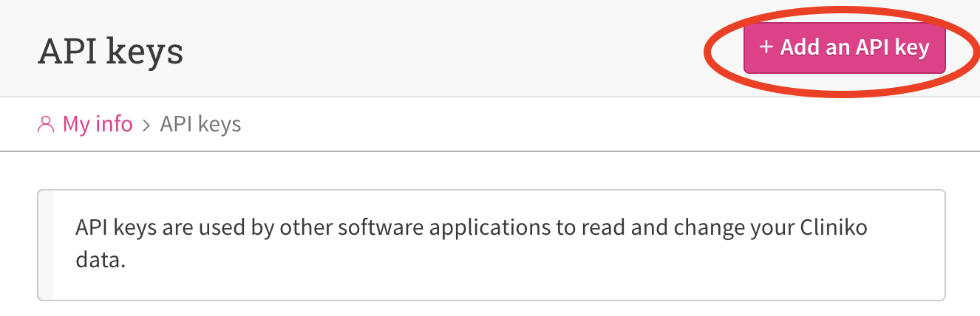
Task: Click the plus icon in the pink button
Action: pyautogui.click(x=766, y=48)
